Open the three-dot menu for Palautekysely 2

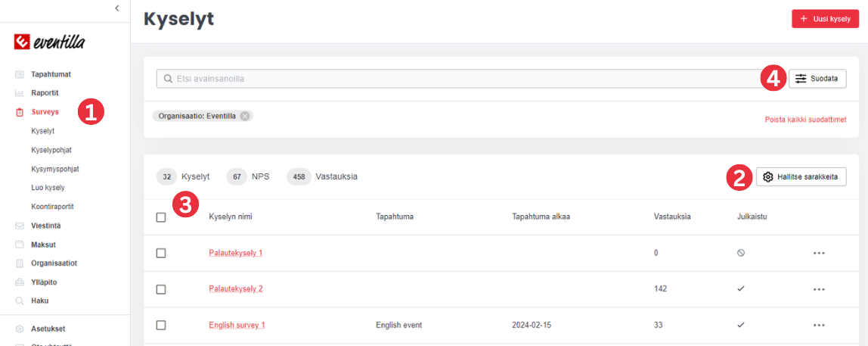(x=820, y=289)
